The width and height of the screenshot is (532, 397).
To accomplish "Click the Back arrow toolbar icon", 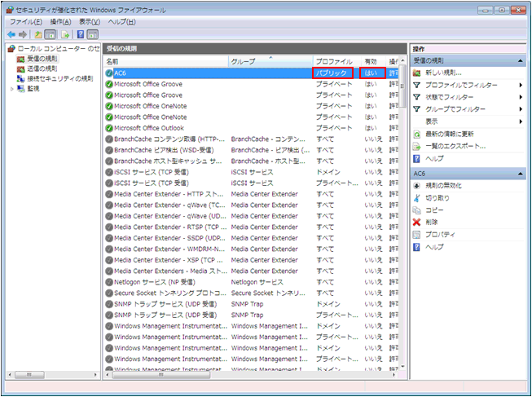I will (x=11, y=34).
